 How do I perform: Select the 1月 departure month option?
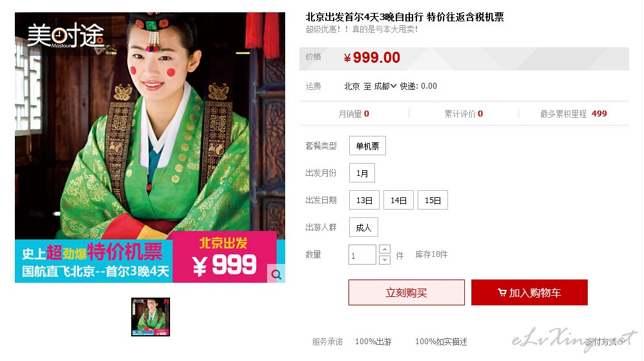point(362,173)
